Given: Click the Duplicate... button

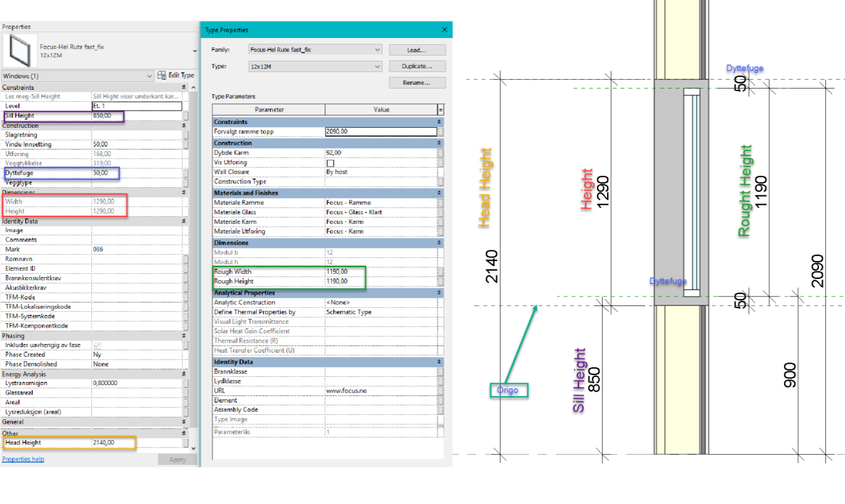Looking at the screenshot, I should [x=417, y=66].
